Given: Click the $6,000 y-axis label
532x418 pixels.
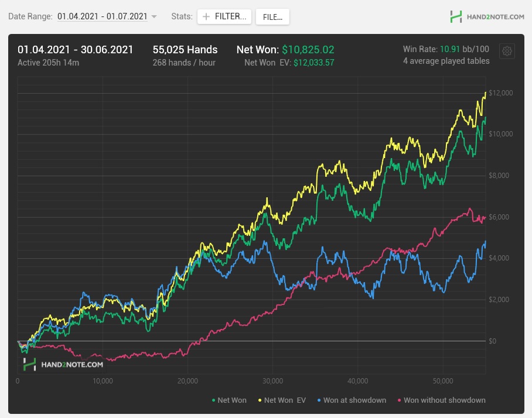Looking at the screenshot, I should pyautogui.click(x=499, y=217).
